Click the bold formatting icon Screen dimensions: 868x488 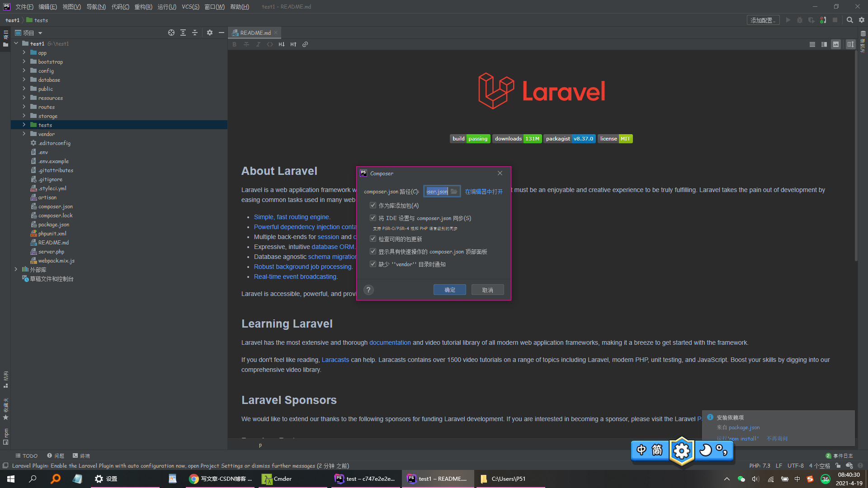(234, 44)
